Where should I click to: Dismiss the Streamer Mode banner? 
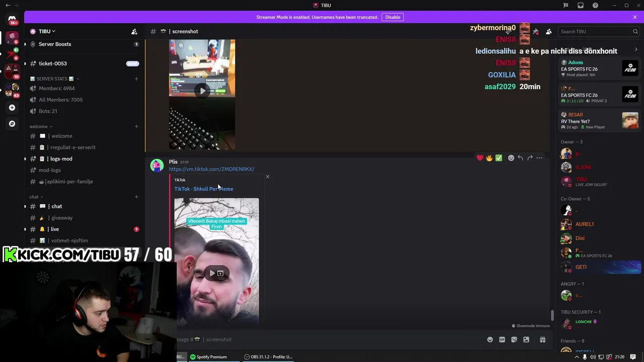point(635,17)
